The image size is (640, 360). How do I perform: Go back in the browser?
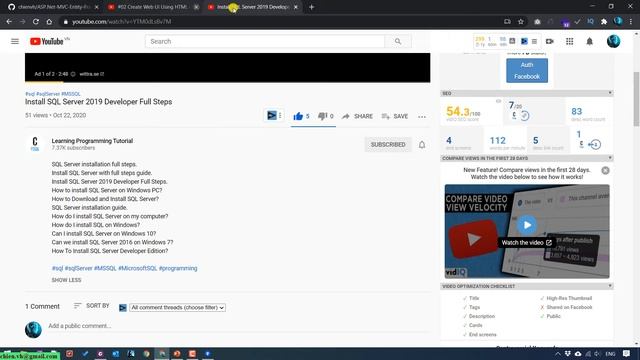point(9,22)
